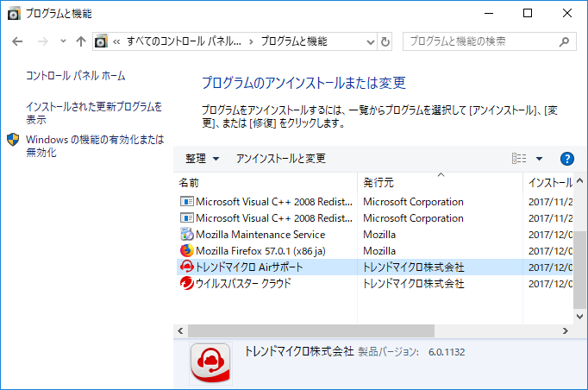Click アンインストールと変更 in the toolbar

pos(280,159)
